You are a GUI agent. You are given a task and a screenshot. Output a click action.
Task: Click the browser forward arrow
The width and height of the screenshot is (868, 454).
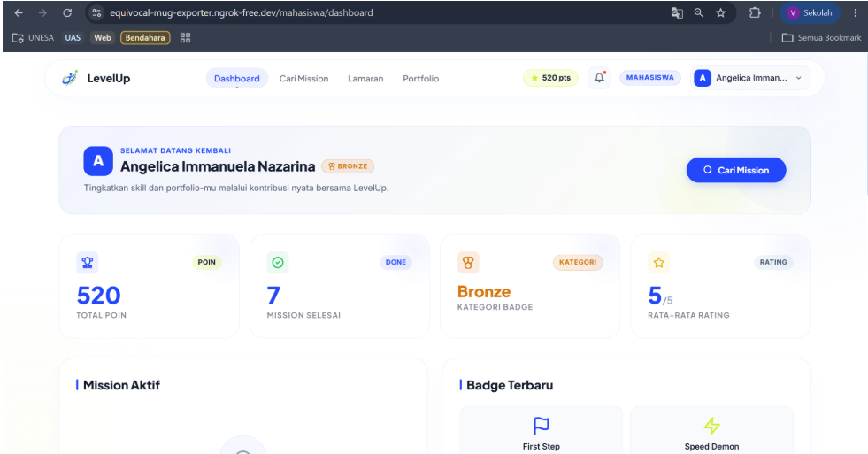(x=42, y=12)
